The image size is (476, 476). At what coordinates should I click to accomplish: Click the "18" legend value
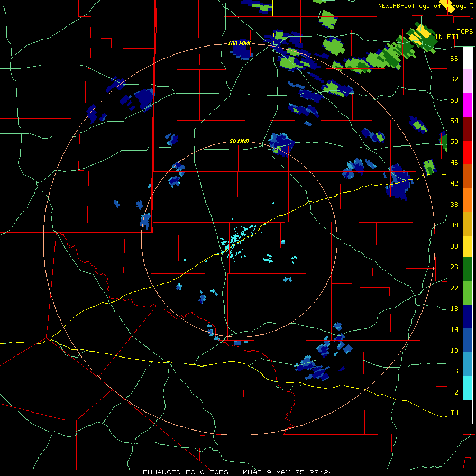tap(454, 309)
